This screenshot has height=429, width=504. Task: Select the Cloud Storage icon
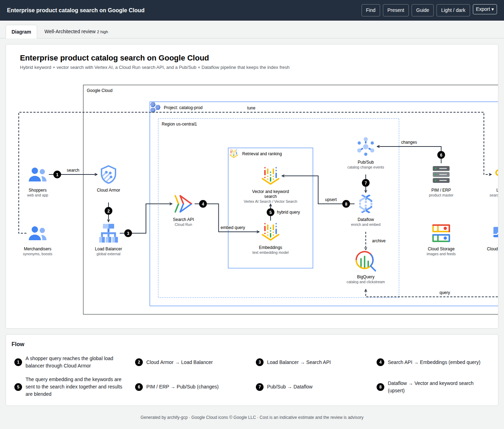pos(441,233)
